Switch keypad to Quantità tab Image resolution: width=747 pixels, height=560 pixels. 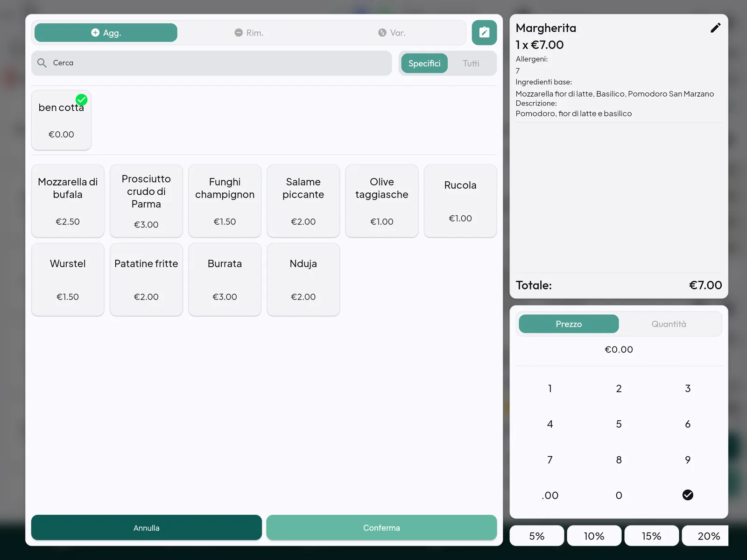(669, 324)
